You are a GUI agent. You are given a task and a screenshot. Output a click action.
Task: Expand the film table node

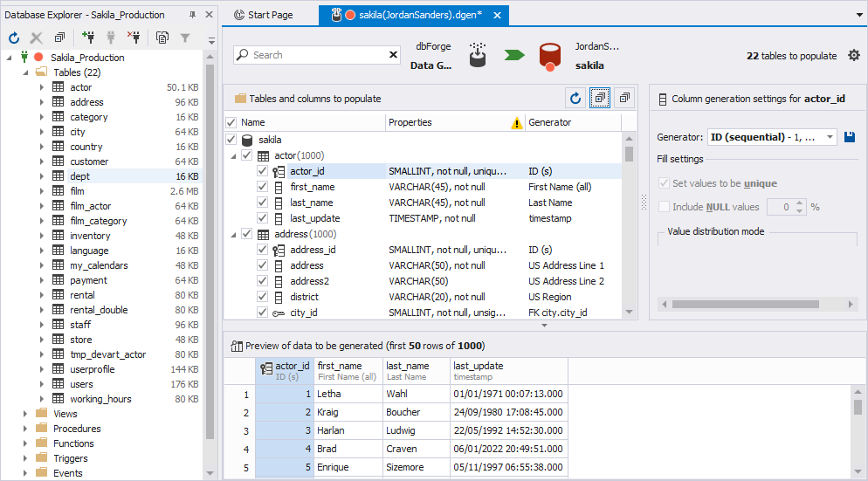(42, 191)
